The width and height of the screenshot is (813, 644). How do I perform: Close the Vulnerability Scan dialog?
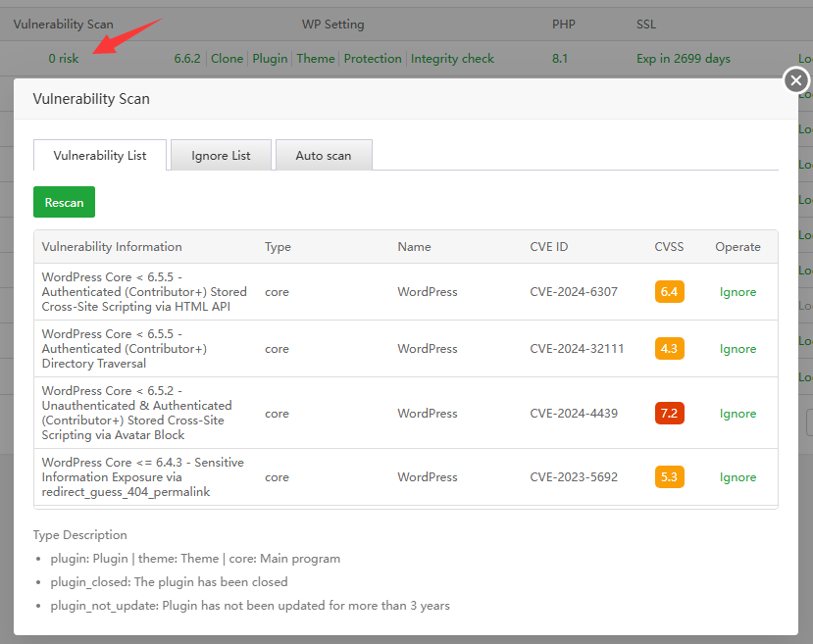tap(796, 80)
